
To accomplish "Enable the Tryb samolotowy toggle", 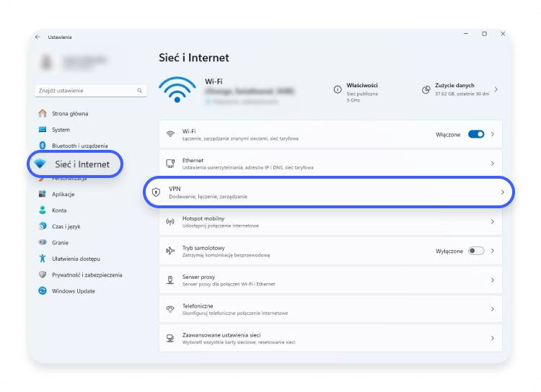I will [476, 251].
